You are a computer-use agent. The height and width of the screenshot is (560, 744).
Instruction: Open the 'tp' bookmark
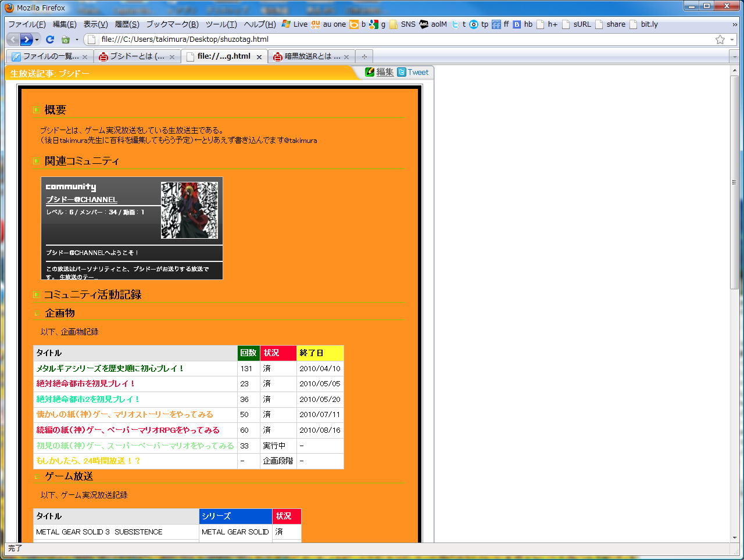(x=479, y=24)
